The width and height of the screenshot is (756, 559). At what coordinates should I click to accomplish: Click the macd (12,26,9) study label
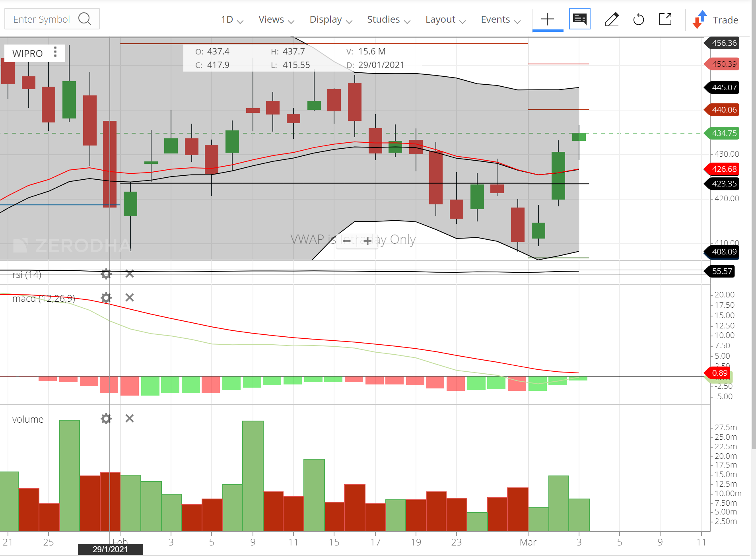click(44, 299)
